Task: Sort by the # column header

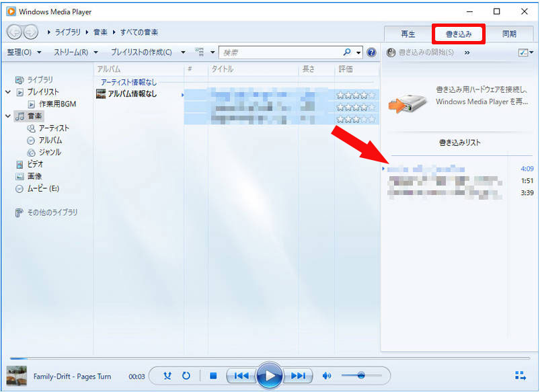Action: click(x=196, y=69)
